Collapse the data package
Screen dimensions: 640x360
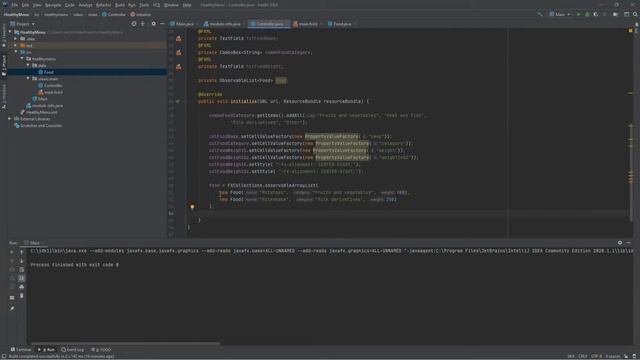pos(28,65)
